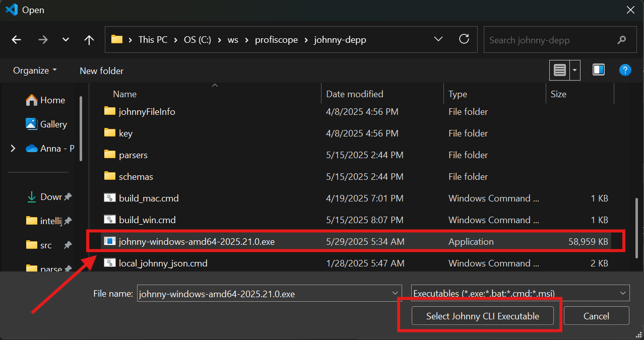Click the 4/19/2025 7:01 PM date
This screenshot has width=644, height=340.
click(365, 198)
